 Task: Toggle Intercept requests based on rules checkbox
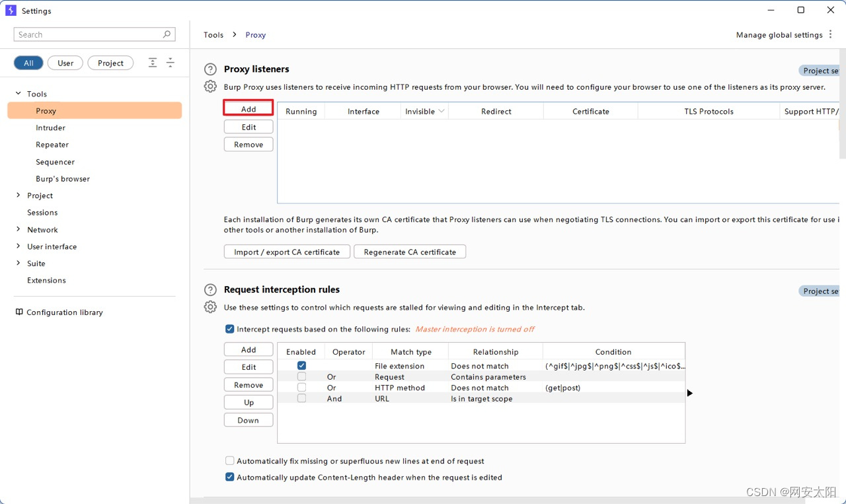point(229,329)
